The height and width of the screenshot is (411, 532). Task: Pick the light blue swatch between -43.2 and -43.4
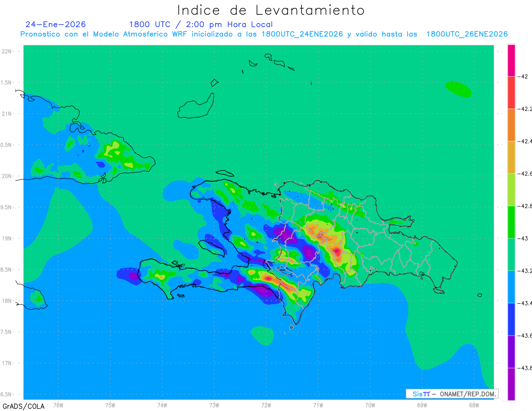pyautogui.click(x=511, y=286)
